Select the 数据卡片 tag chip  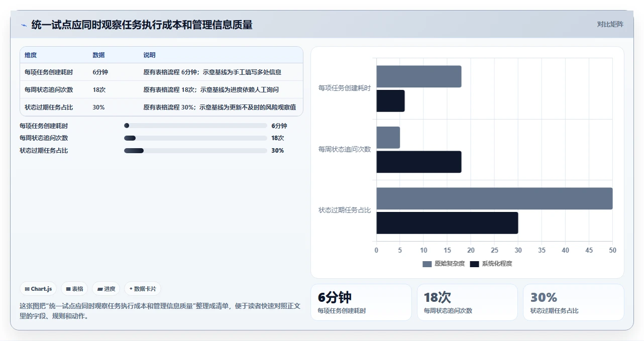click(143, 289)
